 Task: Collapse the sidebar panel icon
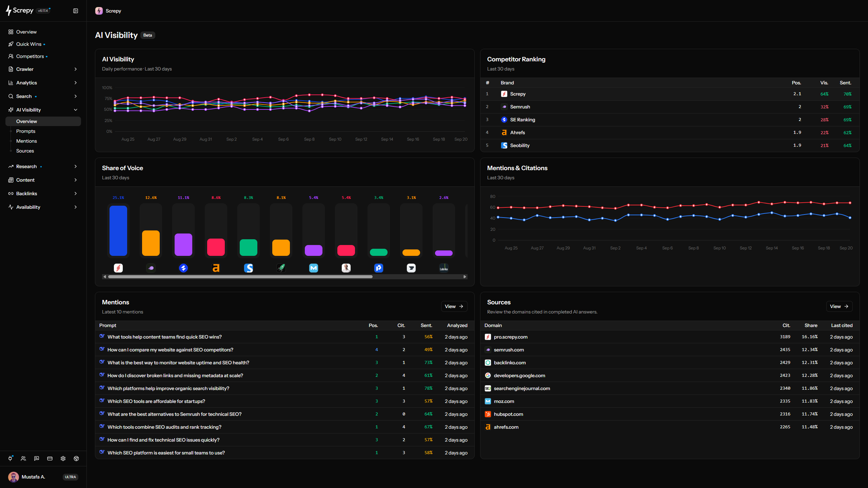[76, 11]
